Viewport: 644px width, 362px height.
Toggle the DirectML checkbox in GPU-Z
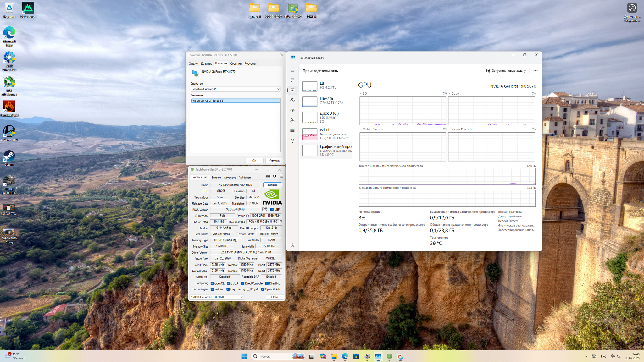[267, 283]
